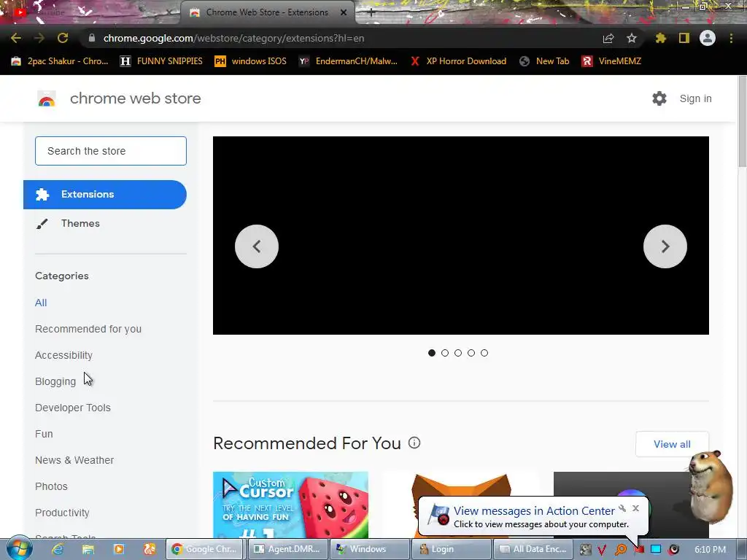Open a new tab with plus button
The width and height of the screenshot is (747, 560).
371,12
